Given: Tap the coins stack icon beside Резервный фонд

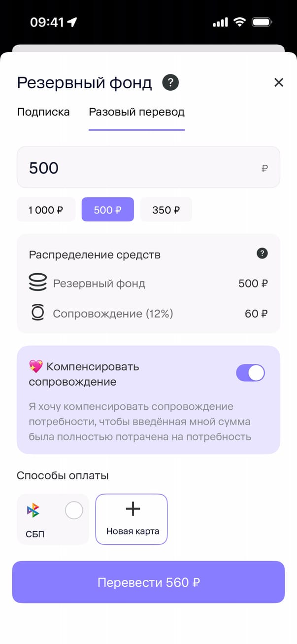Looking at the screenshot, I should 38,283.
